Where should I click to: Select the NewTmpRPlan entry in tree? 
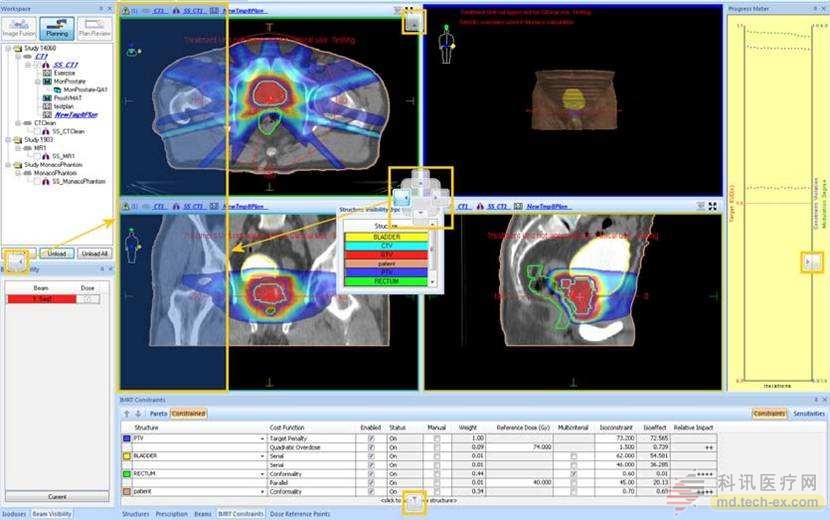[x=76, y=115]
